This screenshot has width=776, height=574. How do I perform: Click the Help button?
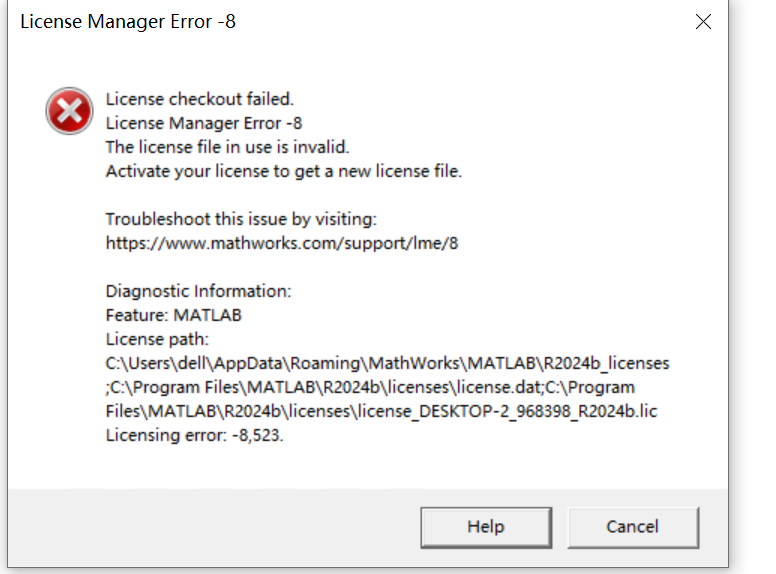click(x=486, y=527)
